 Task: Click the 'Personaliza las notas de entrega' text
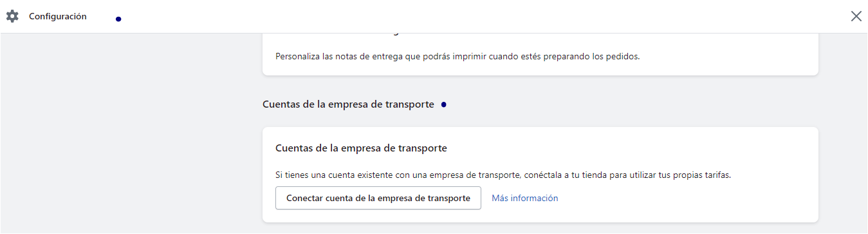pos(457,56)
